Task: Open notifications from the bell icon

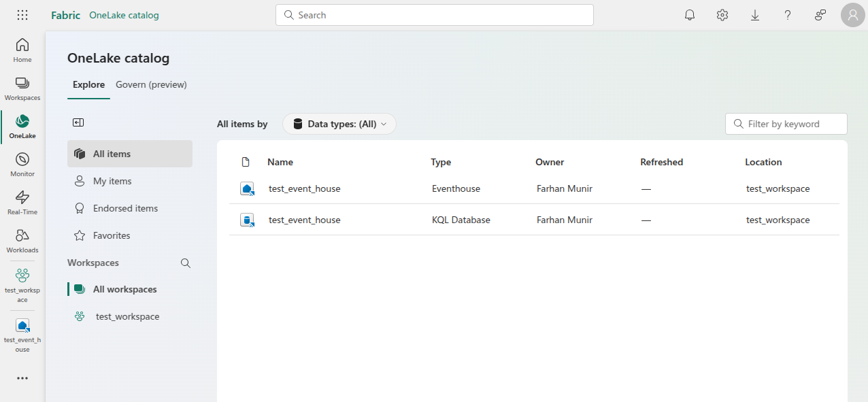Action: (689, 14)
